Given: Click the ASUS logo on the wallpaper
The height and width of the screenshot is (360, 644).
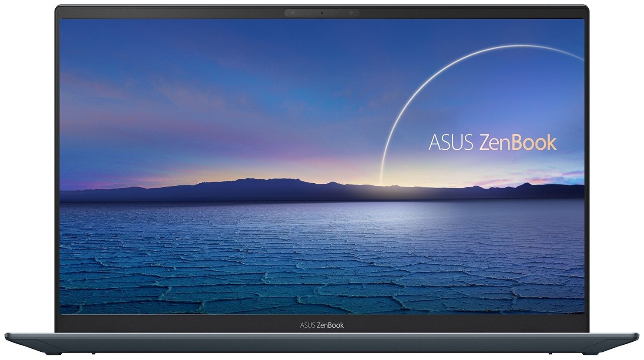Looking at the screenshot, I should (x=451, y=141).
